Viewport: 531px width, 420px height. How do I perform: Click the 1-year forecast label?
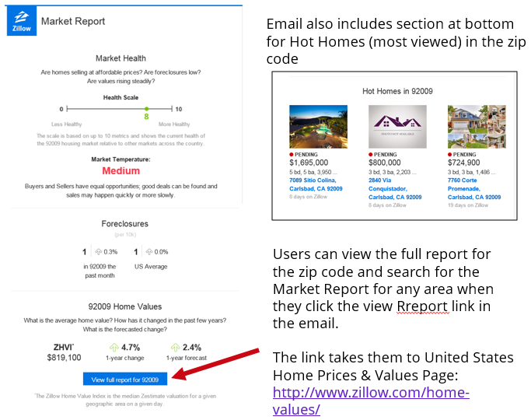[x=187, y=358]
